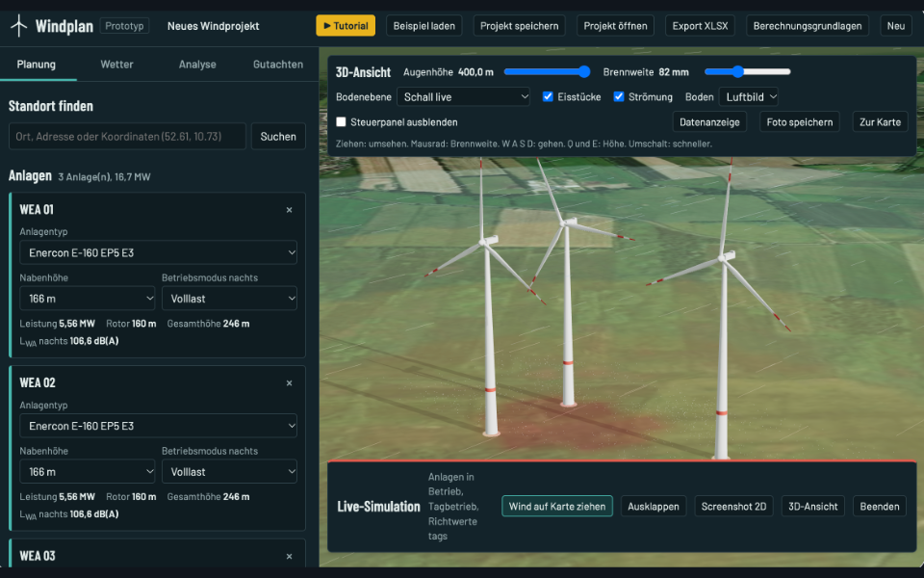The width and height of the screenshot is (924, 578).
Task: Click the '3 Anlage(n), 16,7 MW' summary text
Action: 104,177
